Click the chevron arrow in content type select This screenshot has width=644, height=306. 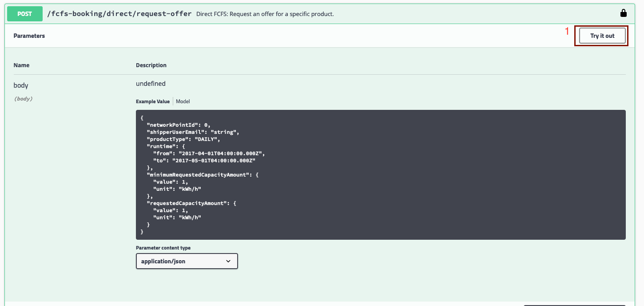[x=228, y=261]
